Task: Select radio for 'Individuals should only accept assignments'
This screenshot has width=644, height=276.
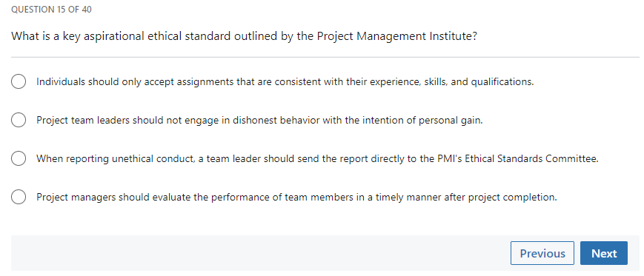Action: 19,81
